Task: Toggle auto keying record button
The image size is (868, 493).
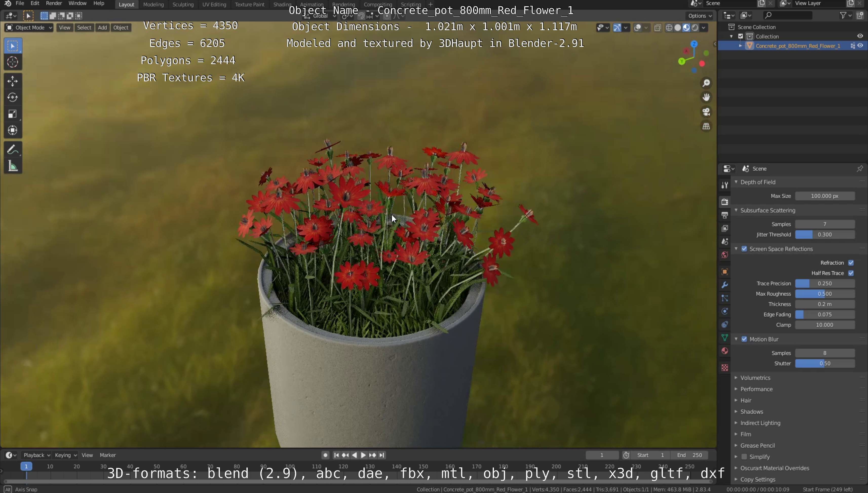Action: click(325, 455)
